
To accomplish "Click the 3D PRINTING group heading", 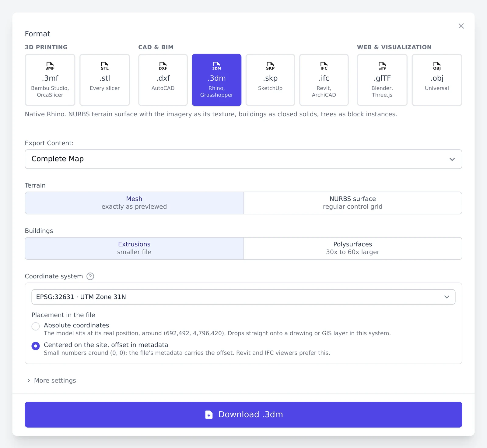I will [46, 47].
